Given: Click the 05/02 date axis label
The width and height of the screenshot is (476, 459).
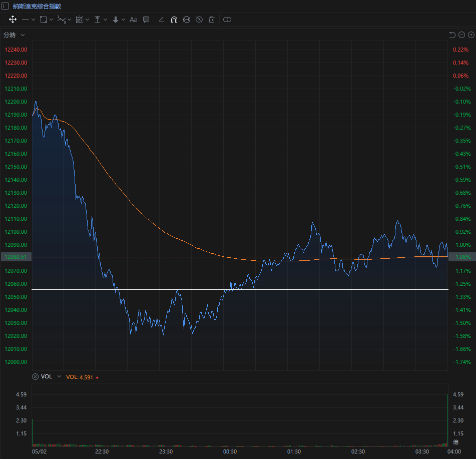Looking at the screenshot, I should point(39,451).
